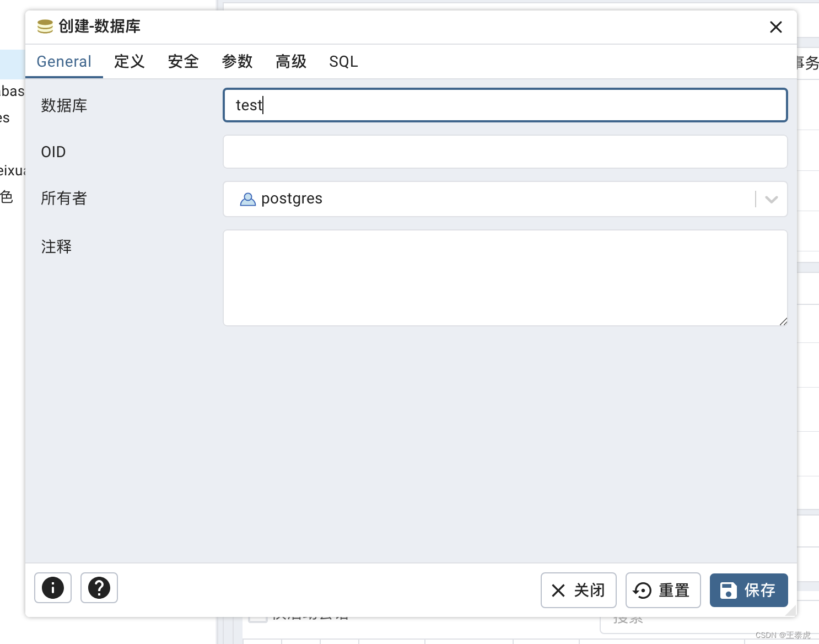Viewport: 819px width, 644px height.
Task: Click the X icon inside the 关闭 button
Action: click(x=558, y=590)
